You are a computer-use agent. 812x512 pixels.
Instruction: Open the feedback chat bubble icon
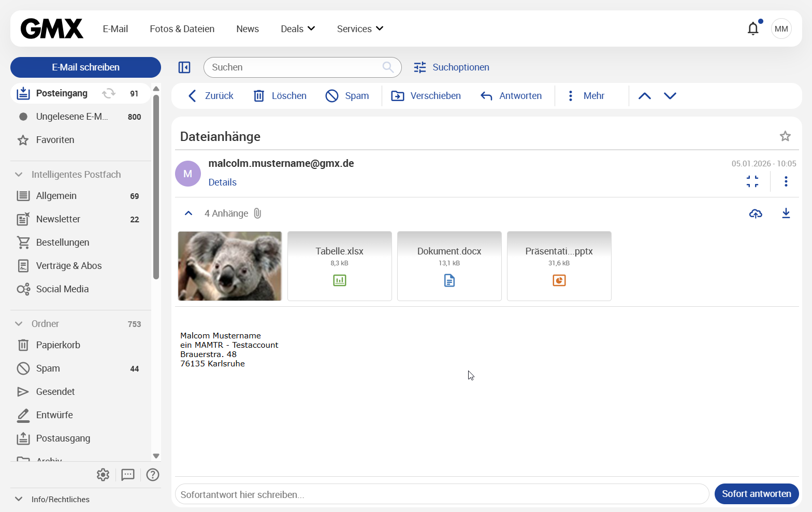(x=128, y=475)
